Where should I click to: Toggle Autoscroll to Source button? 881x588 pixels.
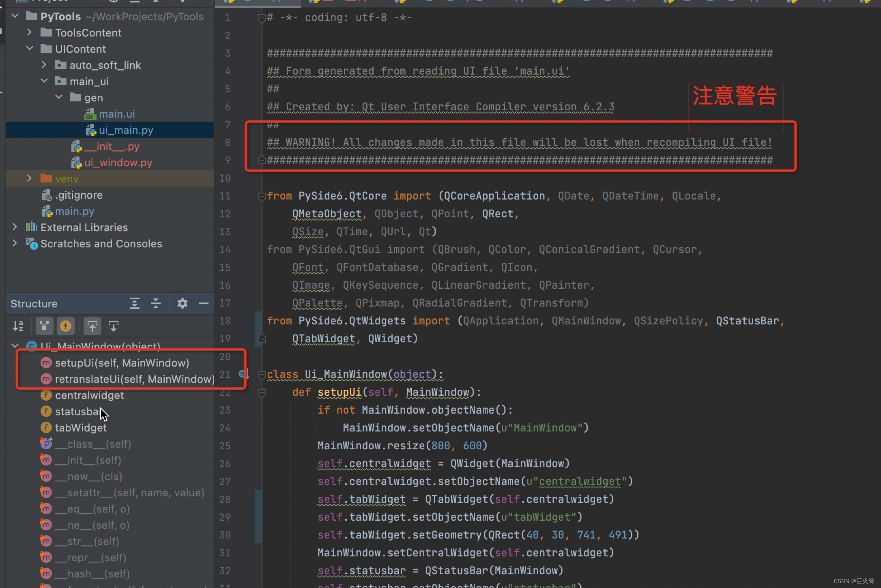pos(92,326)
